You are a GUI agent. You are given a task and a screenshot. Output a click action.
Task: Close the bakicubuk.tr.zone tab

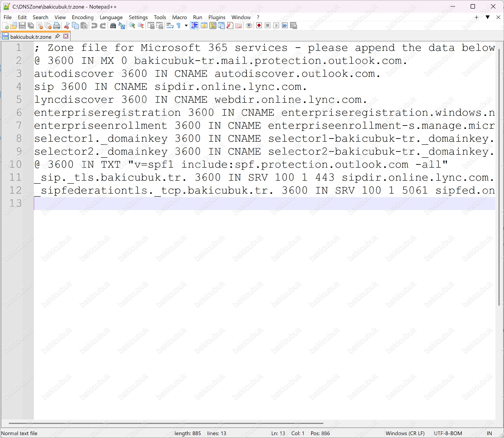tap(66, 36)
